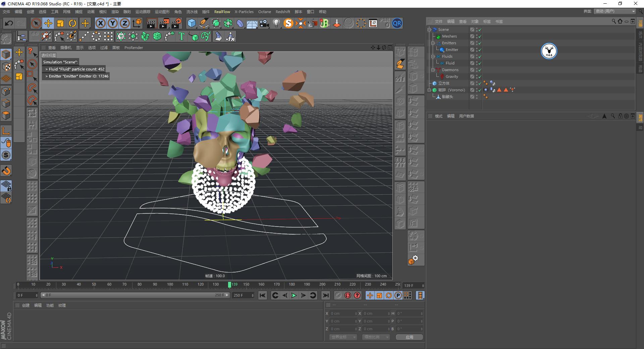Toggle the Y axis lock
Screen dimensions: 644x349
pos(112,23)
